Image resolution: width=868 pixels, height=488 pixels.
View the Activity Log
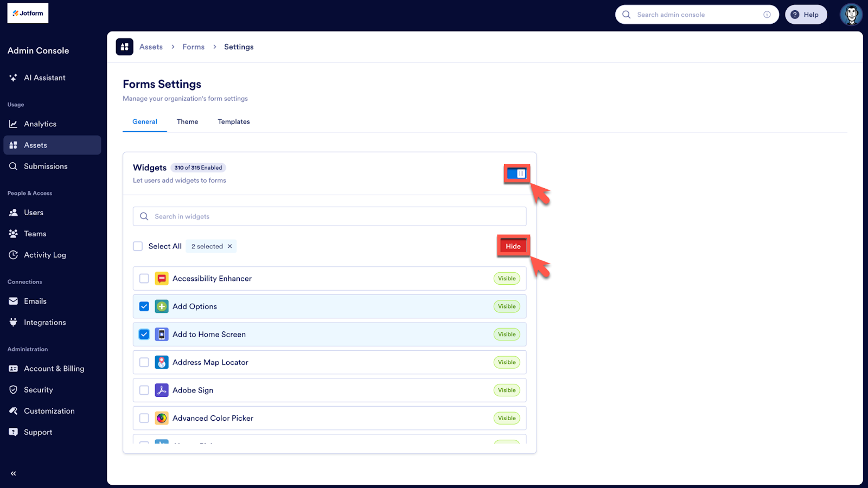pyautogui.click(x=45, y=254)
